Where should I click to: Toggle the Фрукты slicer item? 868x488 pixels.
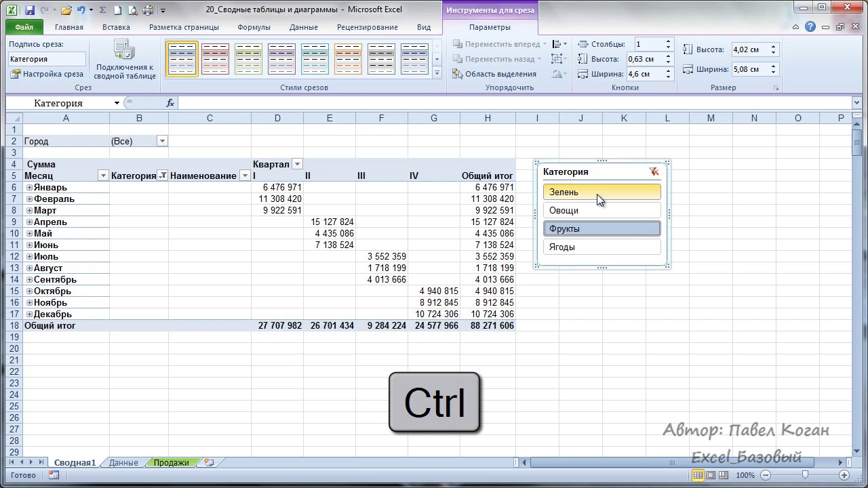click(x=601, y=228)
